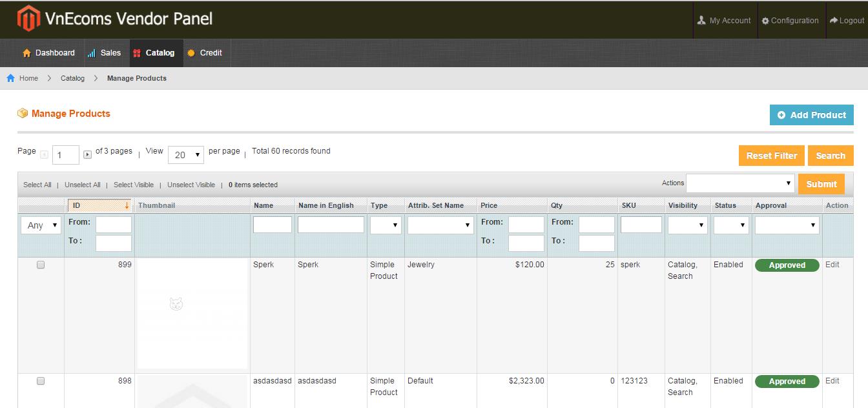Image resolution: width=868 pixels, height=408 pixels.
Task: Click the Jewelry attribute set cell
Action: point(421,265)
